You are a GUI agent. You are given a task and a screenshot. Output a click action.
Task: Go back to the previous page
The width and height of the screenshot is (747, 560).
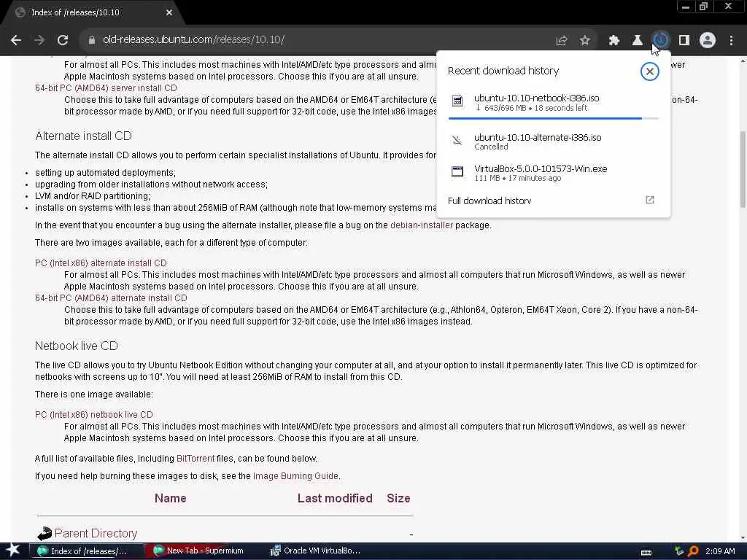pyautogui.click(x=16, y=40)
